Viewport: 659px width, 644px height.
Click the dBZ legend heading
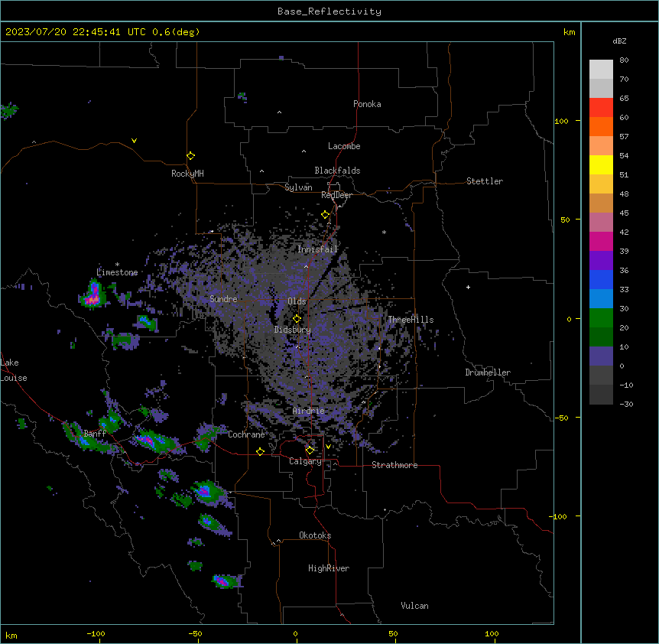(x=619, y=41)
